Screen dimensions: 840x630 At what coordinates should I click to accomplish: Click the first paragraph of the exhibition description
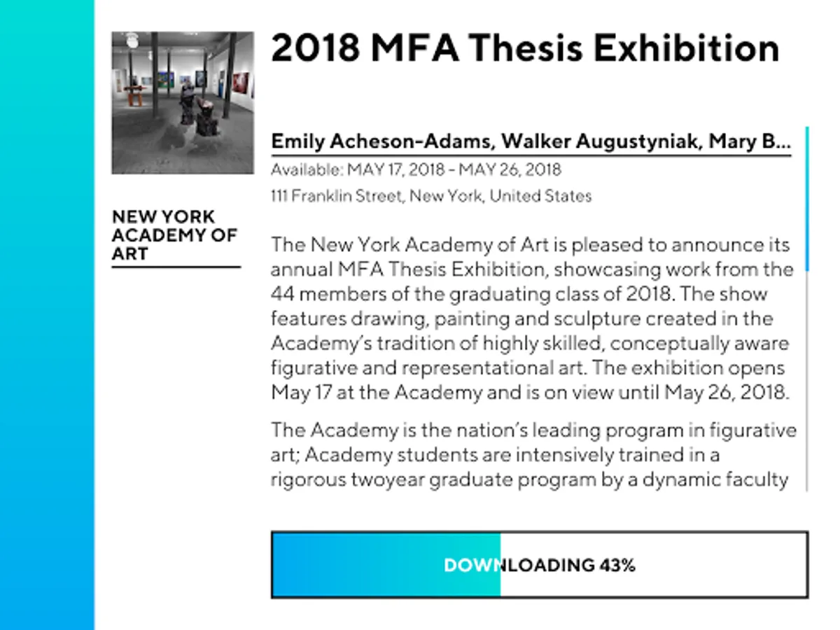point(532,318)
